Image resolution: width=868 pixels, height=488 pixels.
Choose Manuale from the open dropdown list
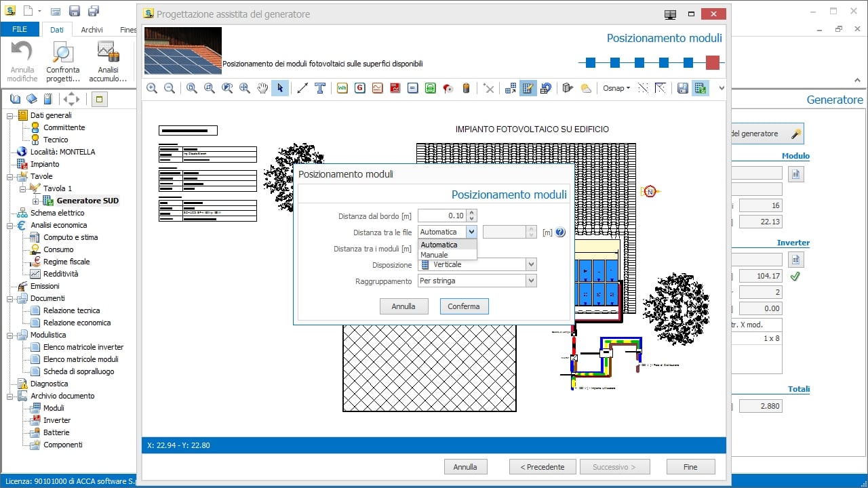[x=435, y=255]
